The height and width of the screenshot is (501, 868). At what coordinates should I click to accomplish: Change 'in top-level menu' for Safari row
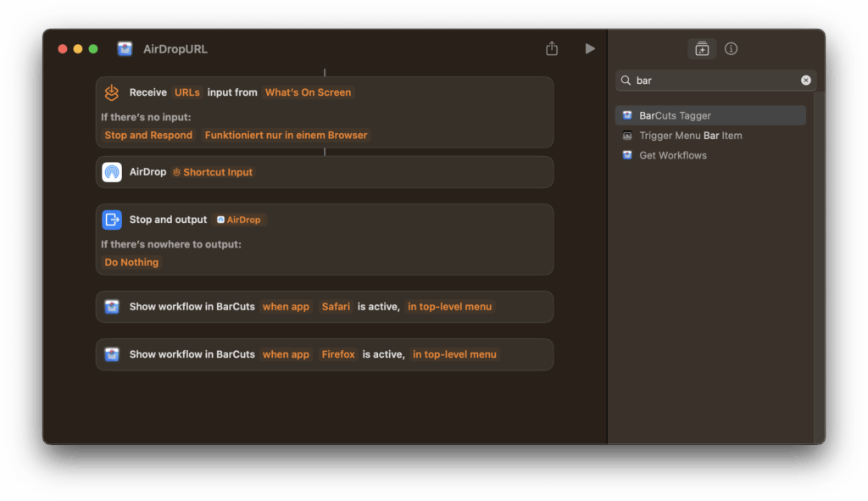click(x=449, y=307)
